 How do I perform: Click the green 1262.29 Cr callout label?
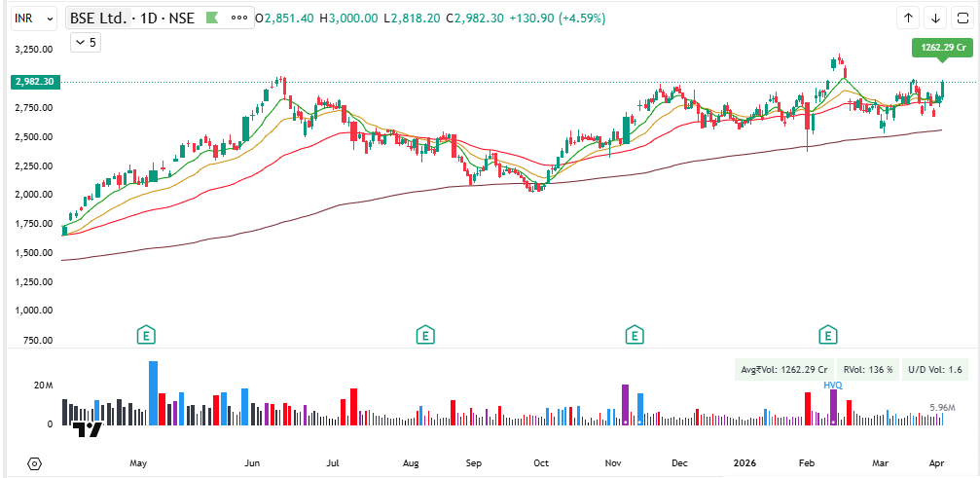coord(943,48)
